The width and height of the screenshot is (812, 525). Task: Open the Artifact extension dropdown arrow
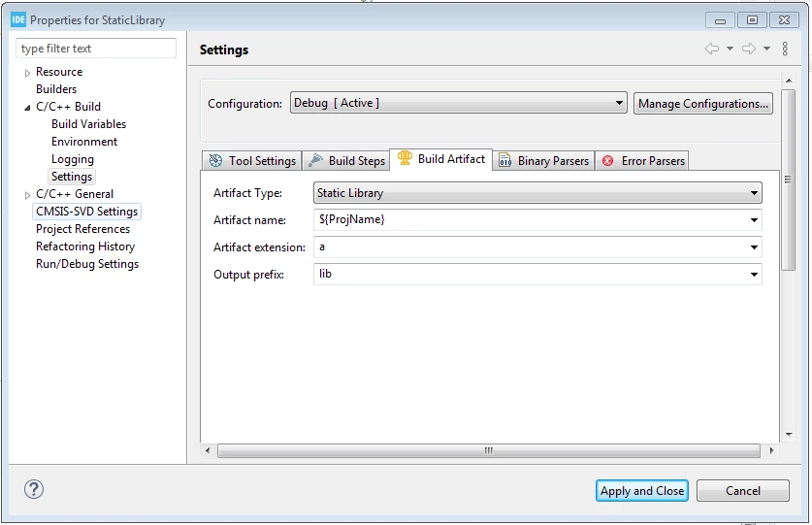pos(754,247)
